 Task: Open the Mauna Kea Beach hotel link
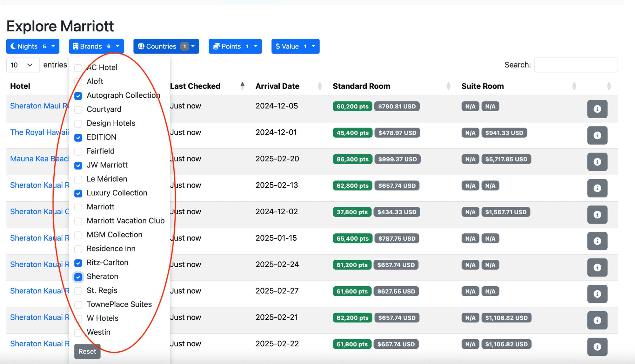[x=39, y=159]
